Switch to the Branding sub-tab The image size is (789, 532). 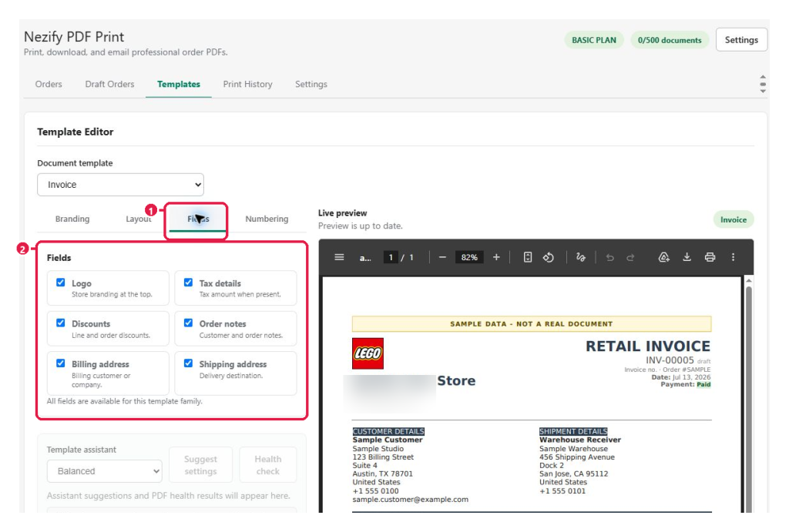pyautogui.click(x=72, y=219)
